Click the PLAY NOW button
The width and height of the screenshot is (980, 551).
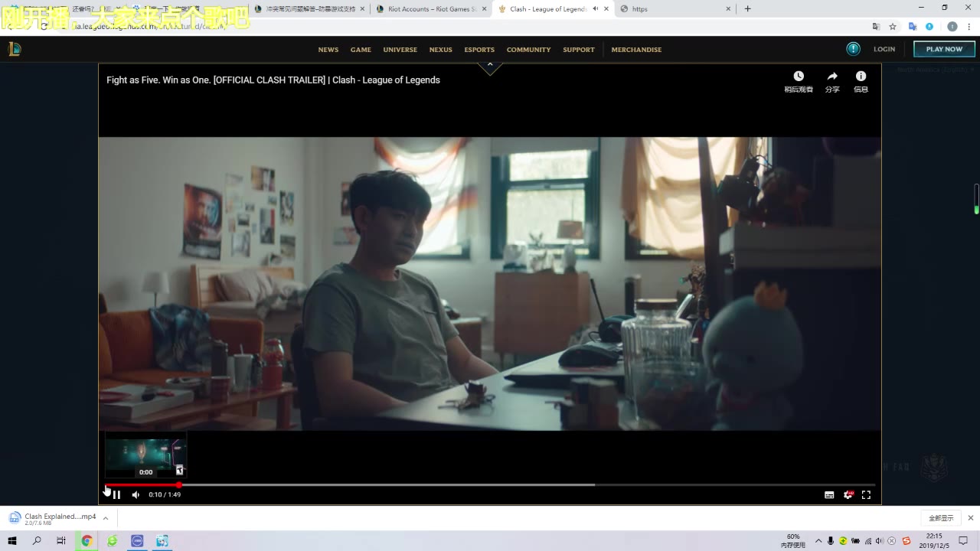944,49
